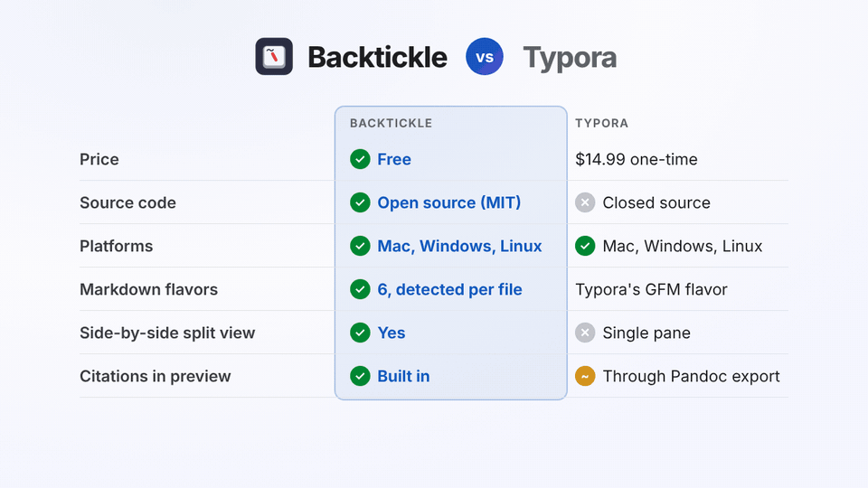Click the blue VS badge

485,56
